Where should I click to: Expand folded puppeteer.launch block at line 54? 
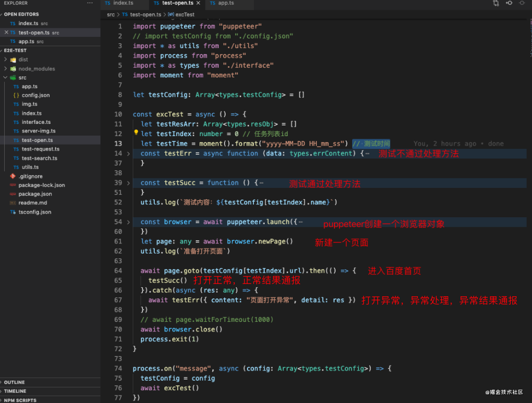128,222
